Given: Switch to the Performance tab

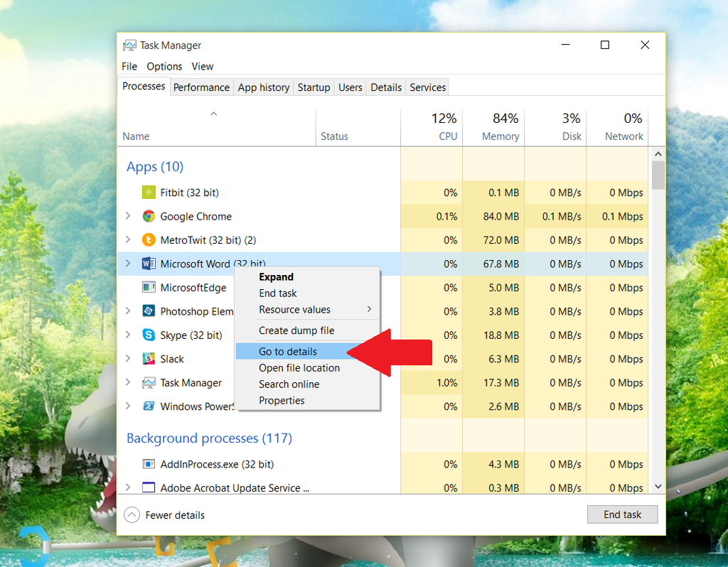Looking at the screenshot, I should click(201, 87).
